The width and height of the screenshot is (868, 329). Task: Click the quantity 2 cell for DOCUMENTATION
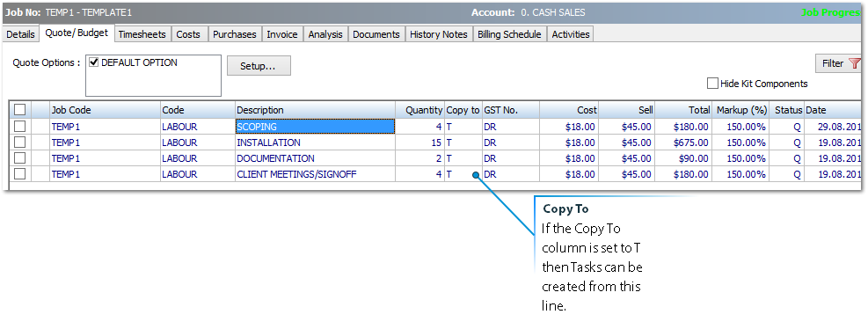[x=420, y=158]
